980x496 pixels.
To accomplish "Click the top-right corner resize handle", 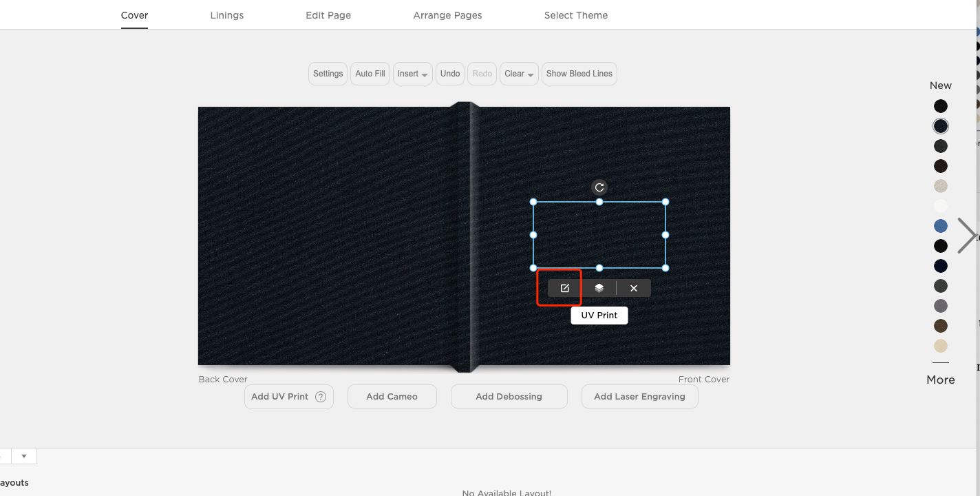I will (x=665, y=202).
